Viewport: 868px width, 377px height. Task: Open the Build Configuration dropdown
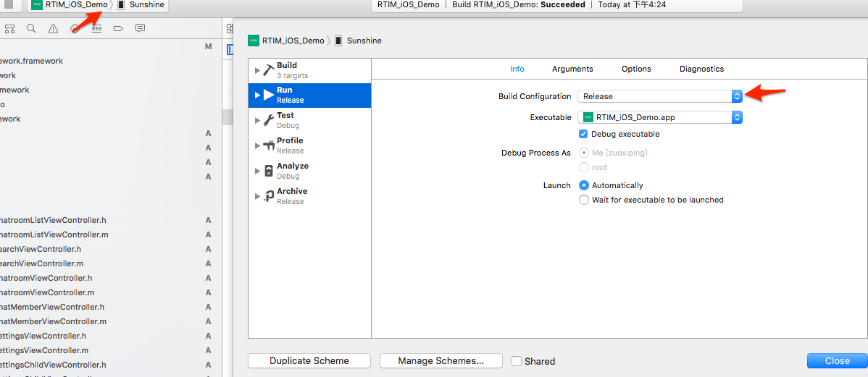(659, 96)
